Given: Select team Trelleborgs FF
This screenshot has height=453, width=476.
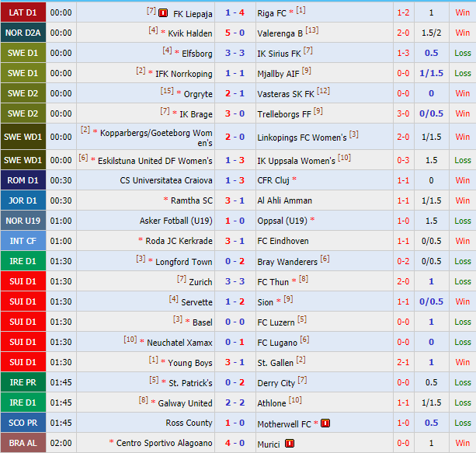Looking at the screenshot, I should pos(284,114).
